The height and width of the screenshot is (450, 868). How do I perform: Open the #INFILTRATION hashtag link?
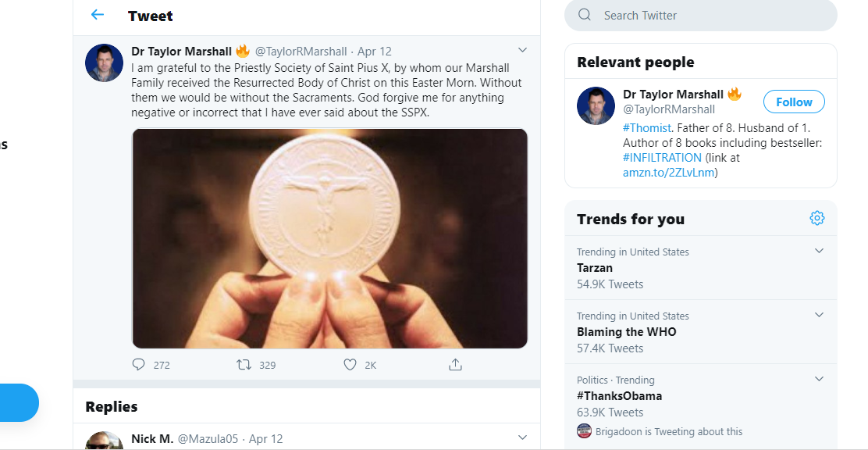point(662,158)
